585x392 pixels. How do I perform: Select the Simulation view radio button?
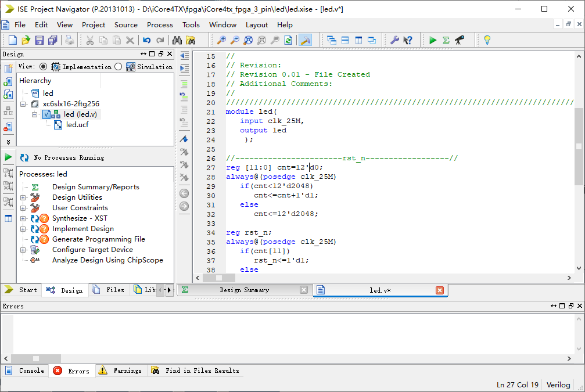[119, 67]
